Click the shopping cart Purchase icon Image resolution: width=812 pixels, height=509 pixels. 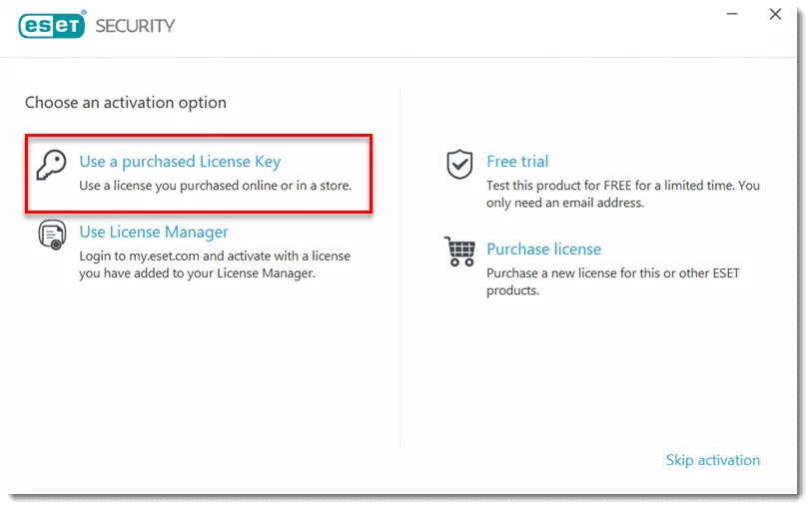[459, 252]
